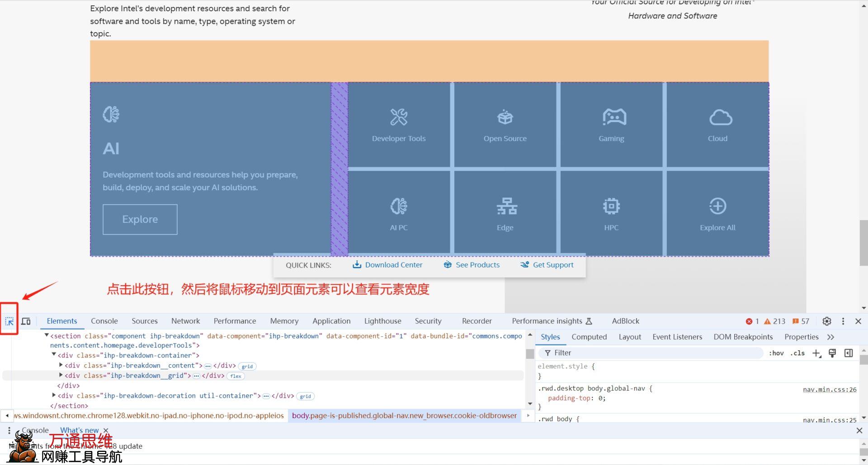Open the Network panel
The width and height of the screenshot is (868, 465).
click(x=185, y=321)
